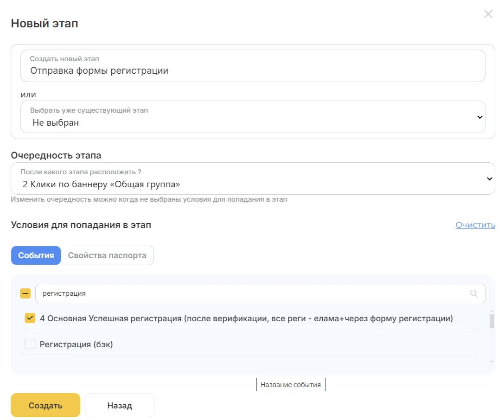The width and height of the screenshot is (504, 420).
Task: Close the Новый этап dialog
Action: [x=488, y=14]
